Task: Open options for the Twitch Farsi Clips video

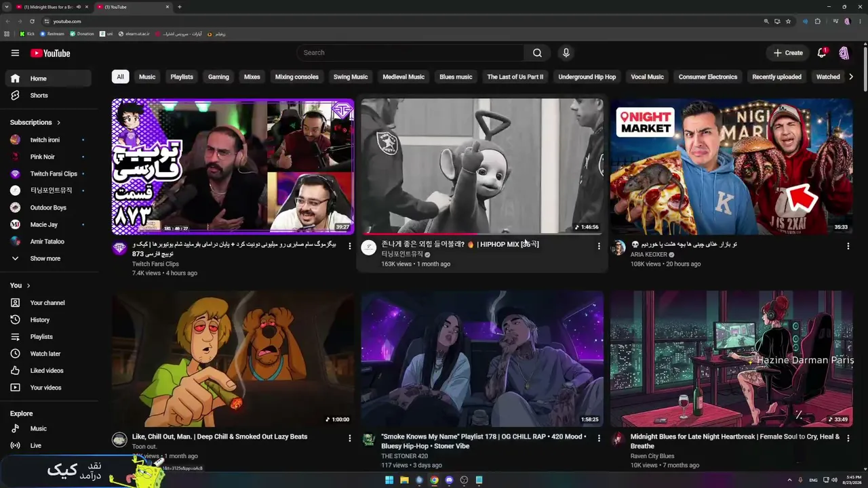Action: pos(350,246)
